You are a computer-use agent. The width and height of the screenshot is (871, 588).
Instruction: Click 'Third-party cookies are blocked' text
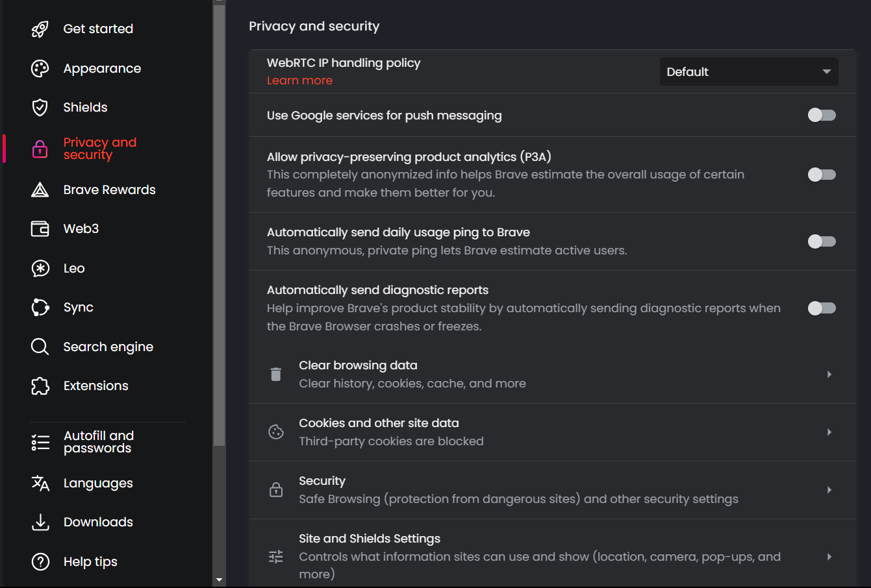(391, 441)
